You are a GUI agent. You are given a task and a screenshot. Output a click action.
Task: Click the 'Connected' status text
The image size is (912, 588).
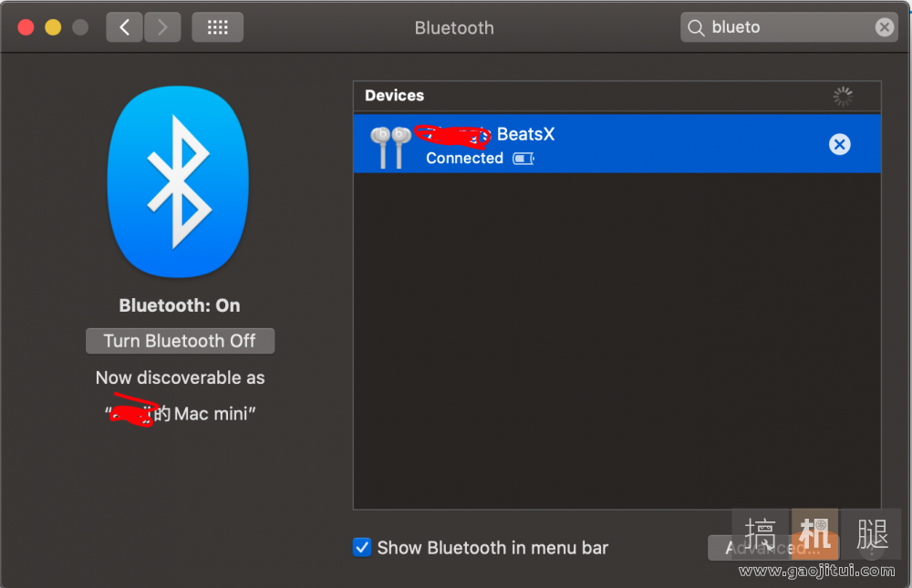coord(464,159)
